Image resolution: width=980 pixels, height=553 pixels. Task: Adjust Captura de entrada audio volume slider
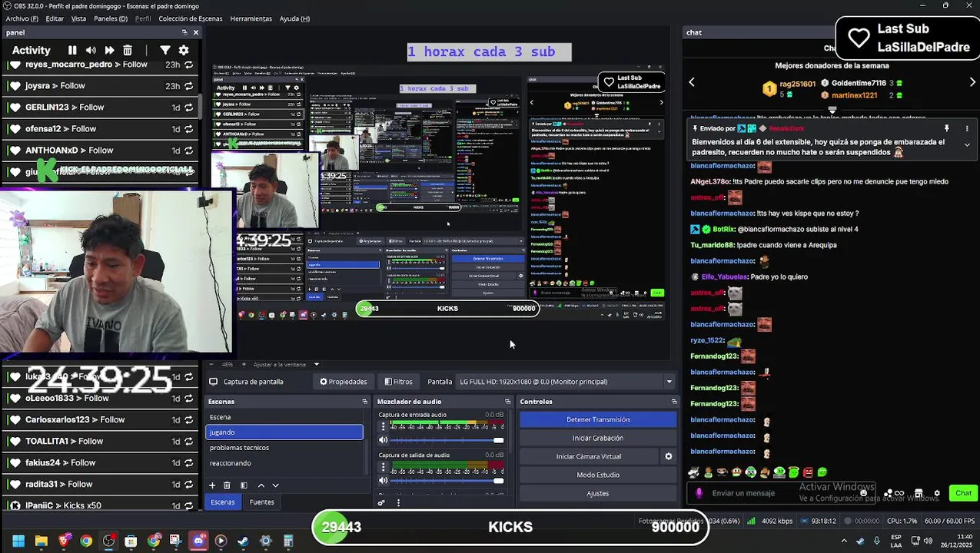coord(447,440)
